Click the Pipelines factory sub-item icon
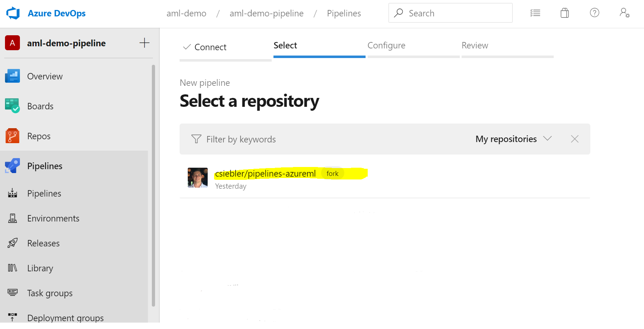The height and width of the screenshot is (329, 644). (12, 193)
